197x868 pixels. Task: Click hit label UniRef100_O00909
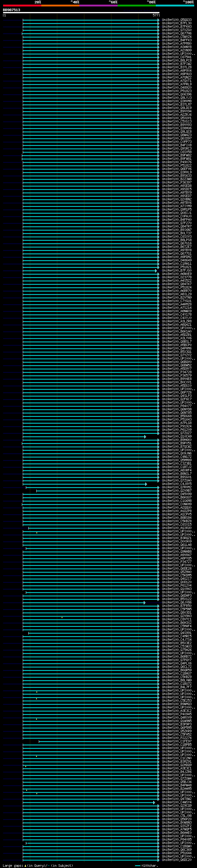(x=177, y=542)
